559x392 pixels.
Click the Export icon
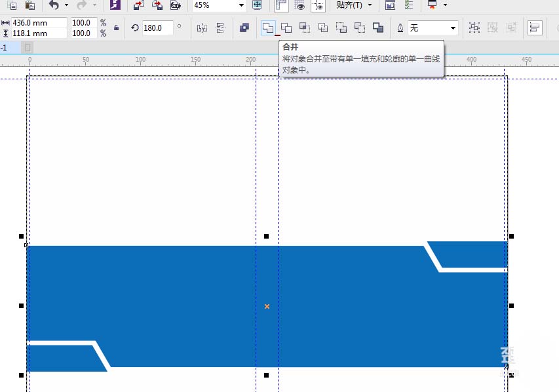[157, 5]
